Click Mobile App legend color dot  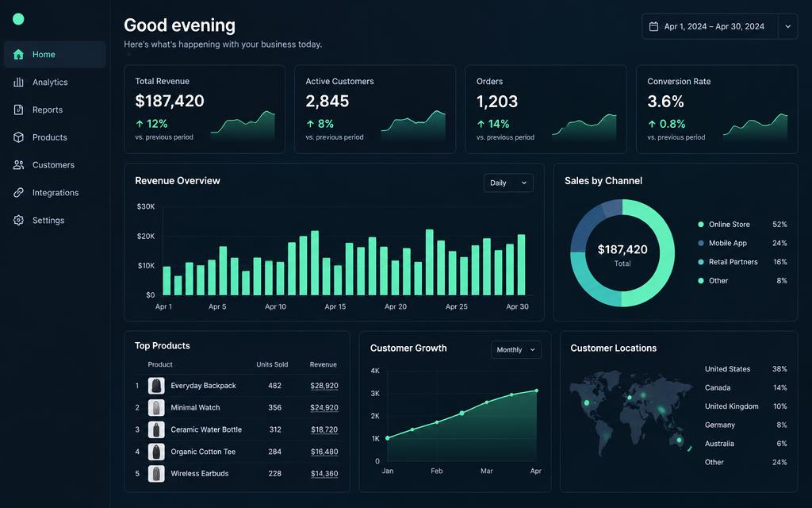(701, 243)
